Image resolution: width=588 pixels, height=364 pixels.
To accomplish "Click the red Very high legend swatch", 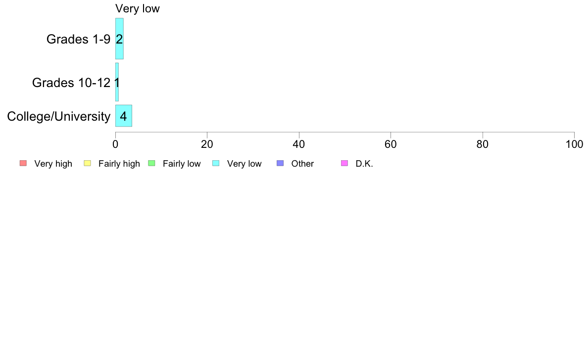I will tap(23, 164).
